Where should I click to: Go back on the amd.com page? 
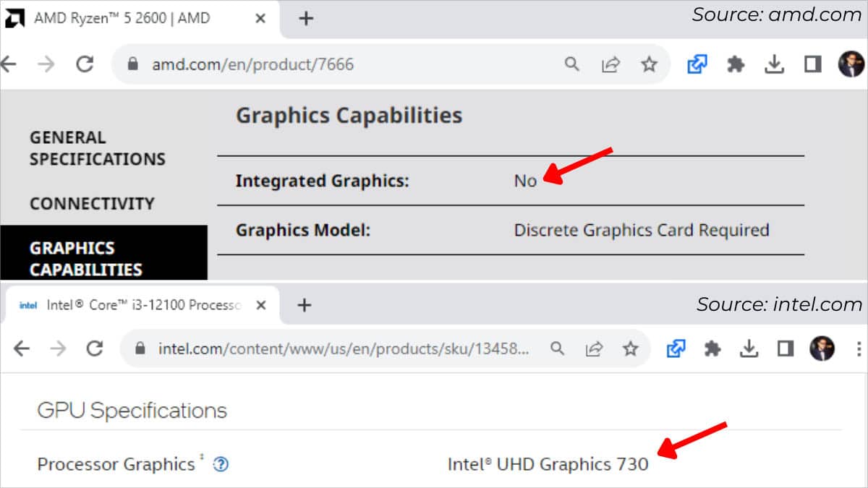(x=7, y=64)
